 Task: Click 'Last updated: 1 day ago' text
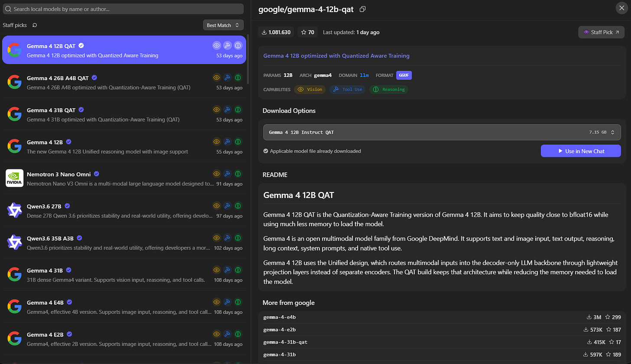pos(351,32)
